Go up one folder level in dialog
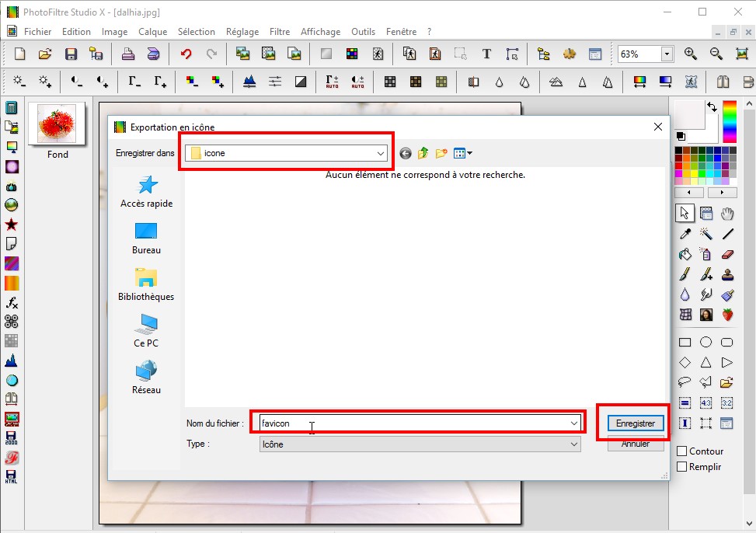 pyautogui.click(x=423, y=153)
